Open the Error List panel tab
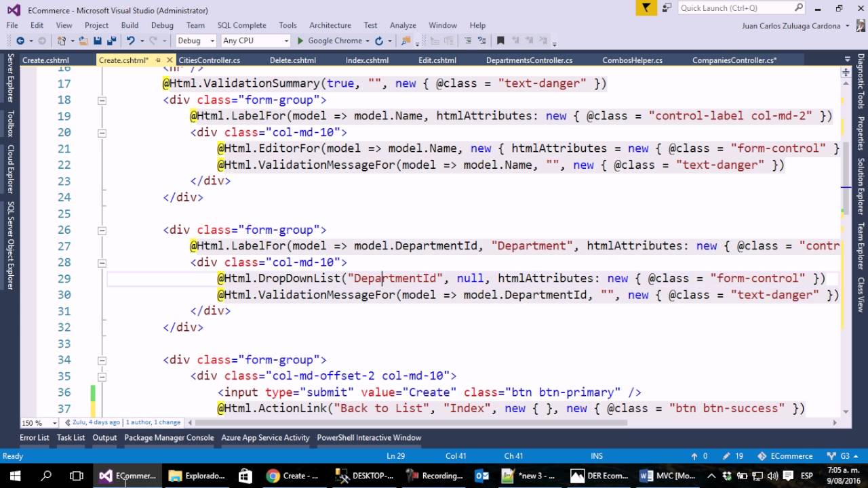The image size is (868, 488). tap(35, 438)
